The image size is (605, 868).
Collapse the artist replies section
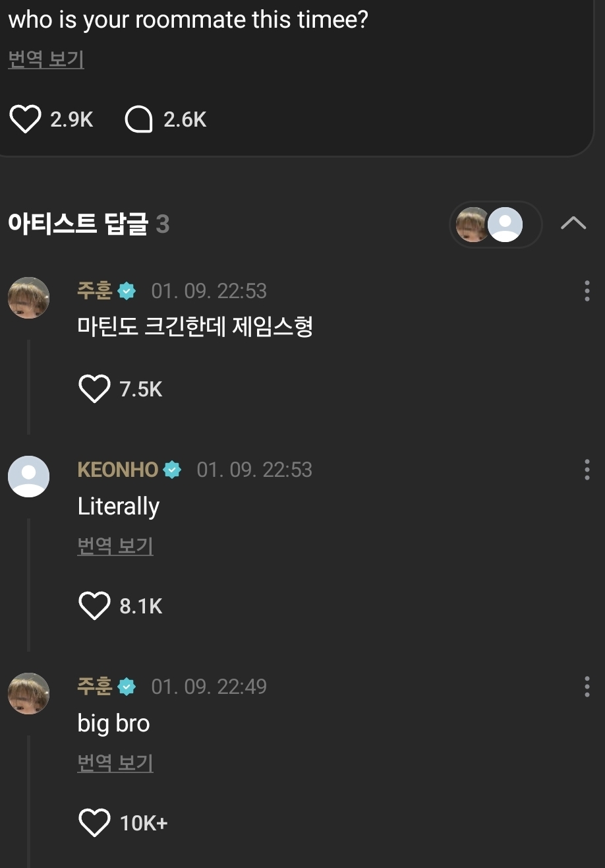click(x=573, y=224)
